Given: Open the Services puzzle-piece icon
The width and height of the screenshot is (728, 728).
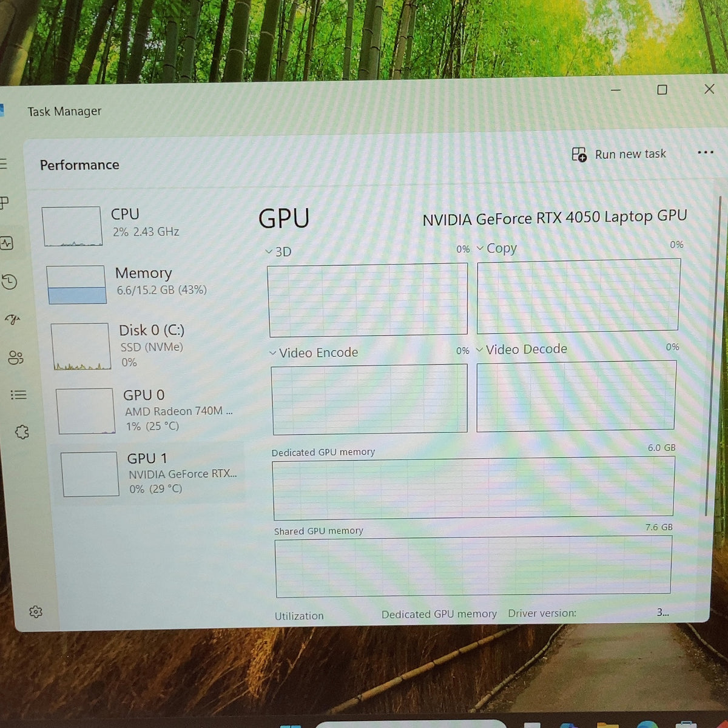Looking at the screenshot, I should (22, 432).
